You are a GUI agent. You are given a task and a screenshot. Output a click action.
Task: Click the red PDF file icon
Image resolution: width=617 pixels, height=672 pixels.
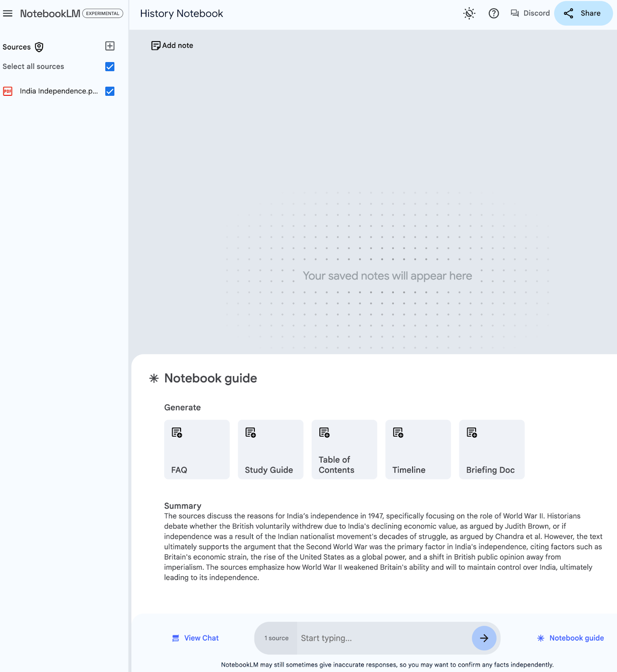[x=8, y=91]
